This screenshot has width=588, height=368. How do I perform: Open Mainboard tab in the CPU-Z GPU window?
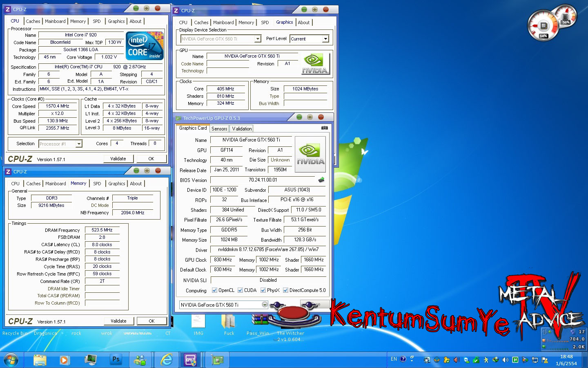click(x=223, y=22)
